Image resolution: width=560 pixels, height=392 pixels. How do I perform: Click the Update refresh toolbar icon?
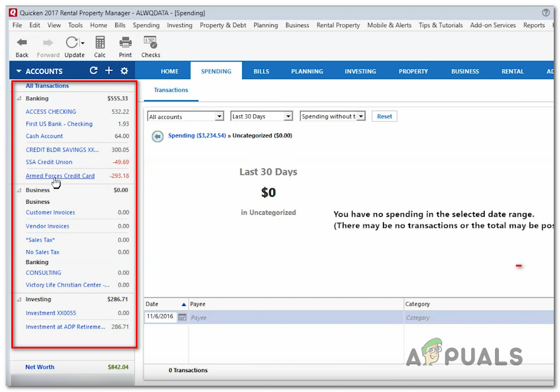point(71,42)
